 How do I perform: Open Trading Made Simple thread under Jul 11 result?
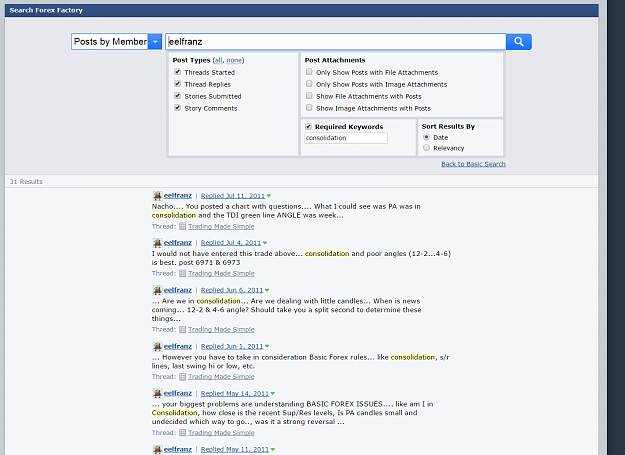pyautogui.click(x=221, y=226)
